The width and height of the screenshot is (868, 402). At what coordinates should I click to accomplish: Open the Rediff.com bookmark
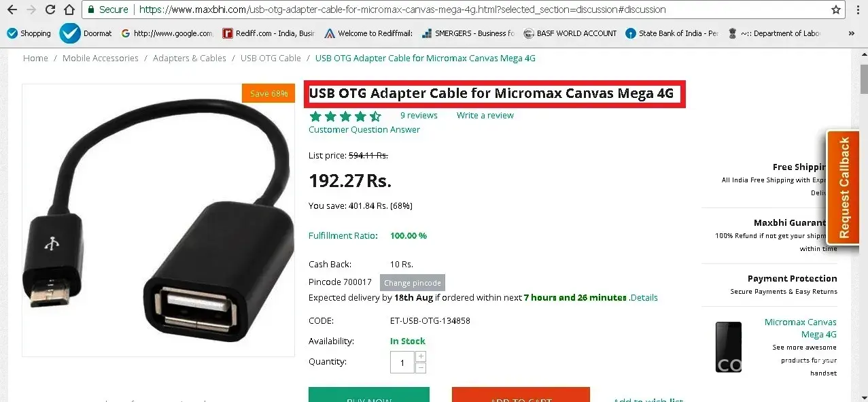pos(268,33)
